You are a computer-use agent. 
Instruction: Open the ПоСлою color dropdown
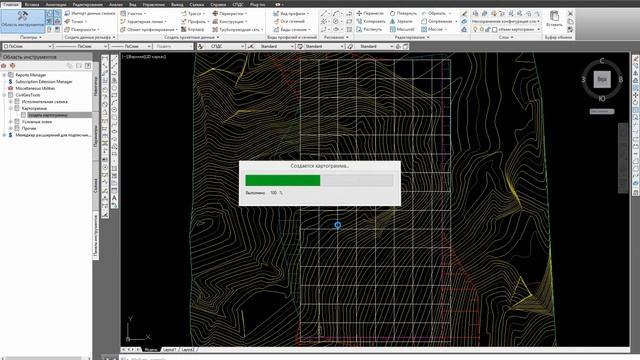click(27, 47)
